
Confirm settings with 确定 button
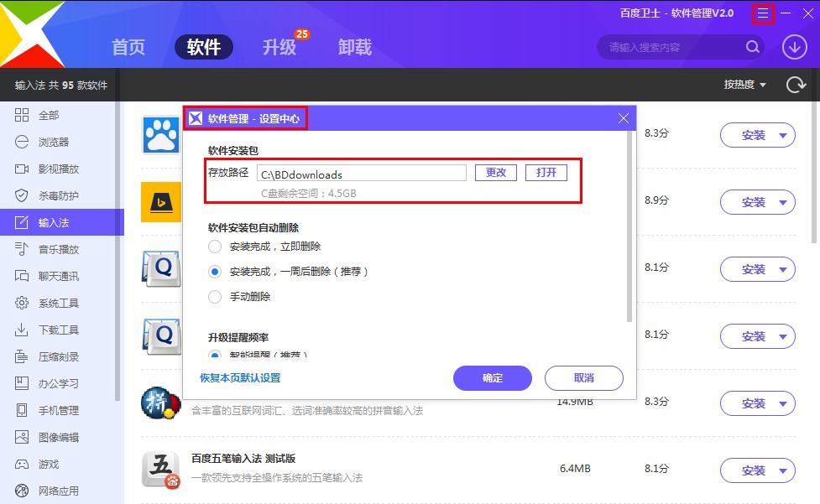point(492,378)
